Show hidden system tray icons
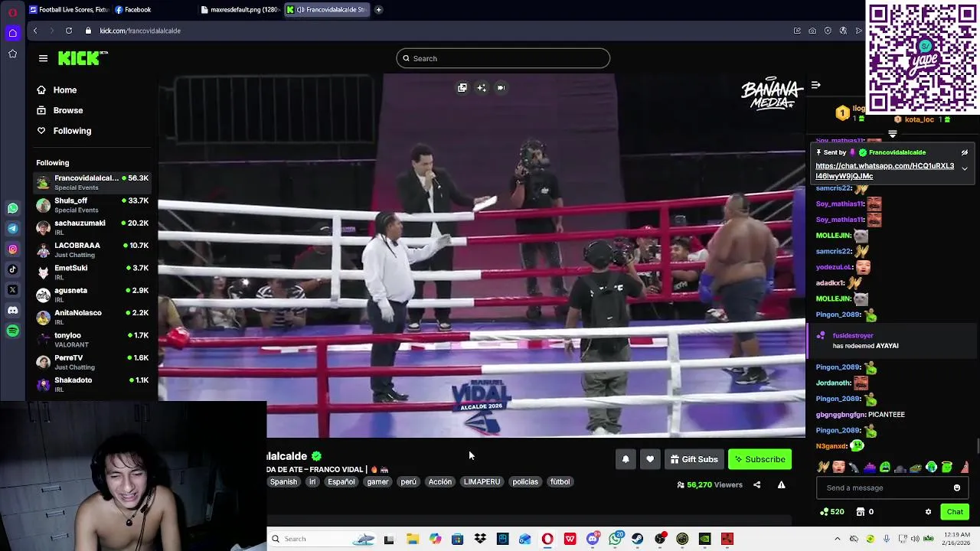 (x=837, y=539)
